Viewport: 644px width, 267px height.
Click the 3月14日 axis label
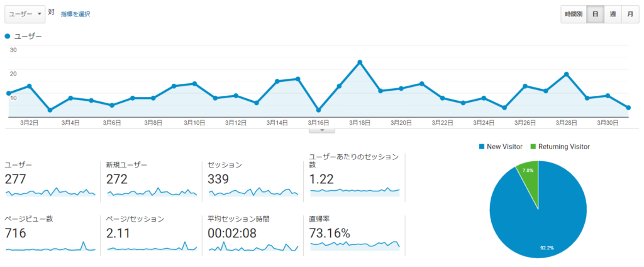(277, 123)
